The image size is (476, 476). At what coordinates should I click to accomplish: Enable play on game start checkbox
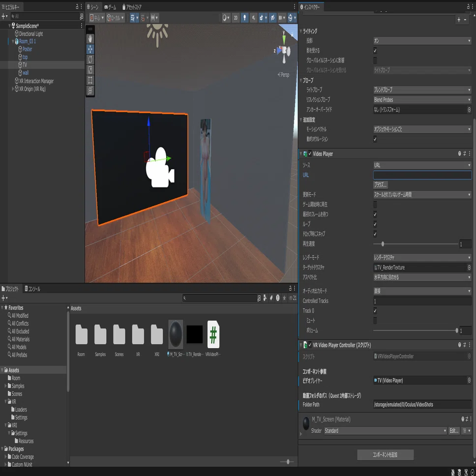375,205
